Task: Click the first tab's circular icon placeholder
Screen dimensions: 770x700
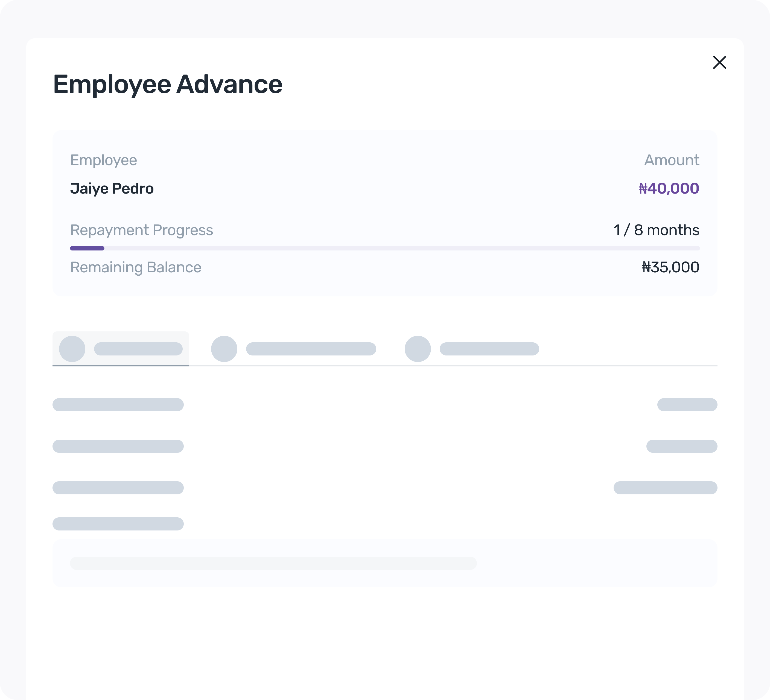Action: tap(72, 349)
